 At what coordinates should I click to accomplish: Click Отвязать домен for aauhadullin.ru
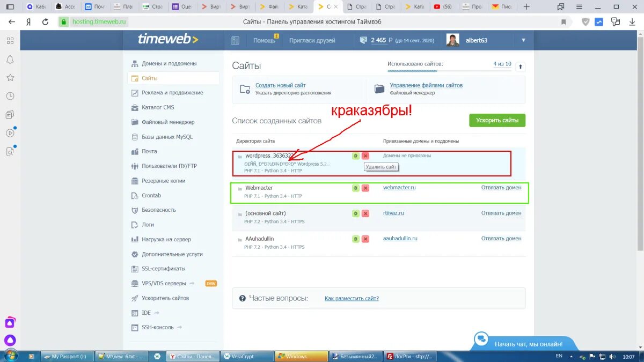tap(501, 238)
